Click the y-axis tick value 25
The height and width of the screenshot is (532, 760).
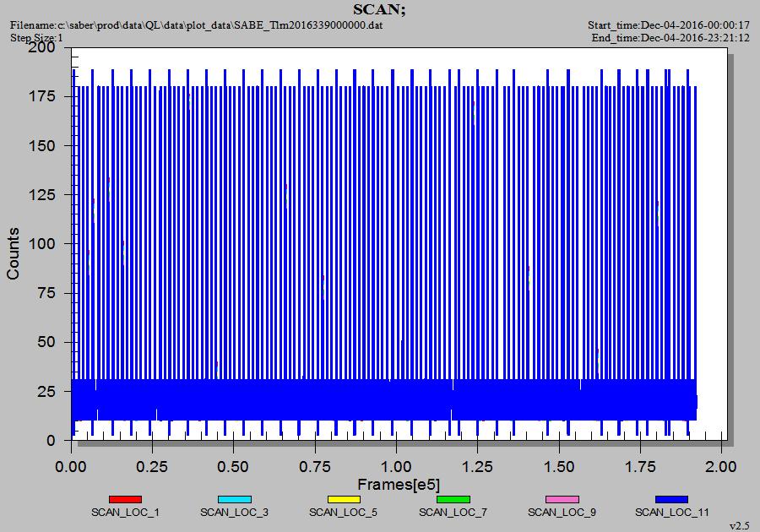click(47, 392)
